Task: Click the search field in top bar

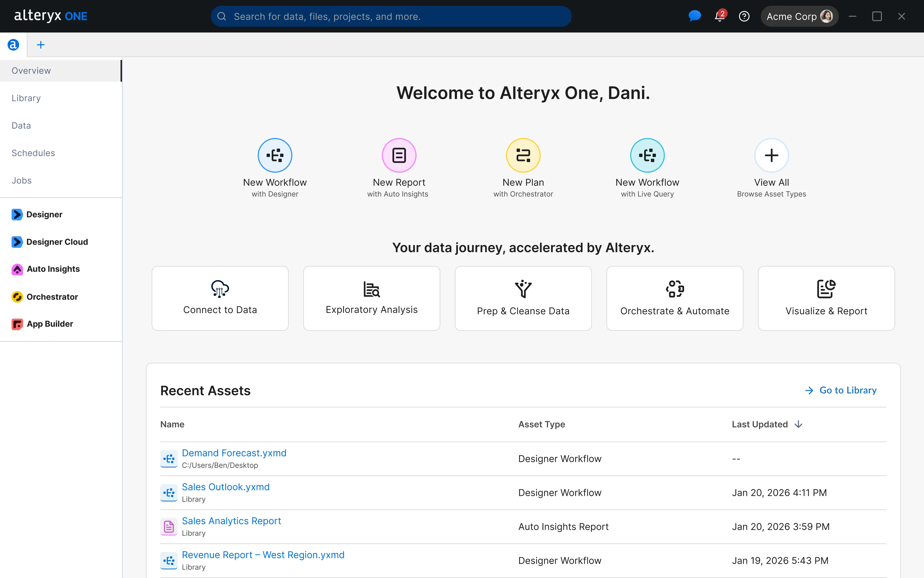Action: [x=391, y=16]
